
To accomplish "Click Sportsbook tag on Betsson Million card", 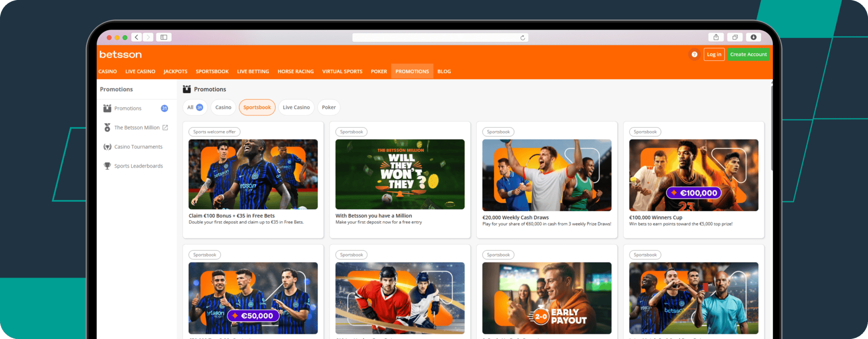I will tap(352, 132).
